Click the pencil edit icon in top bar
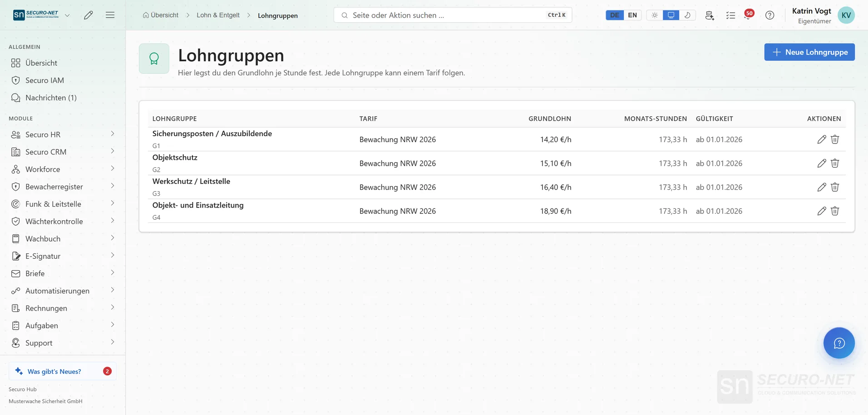This screenshot has width=868, height=415. click(89, 15)
